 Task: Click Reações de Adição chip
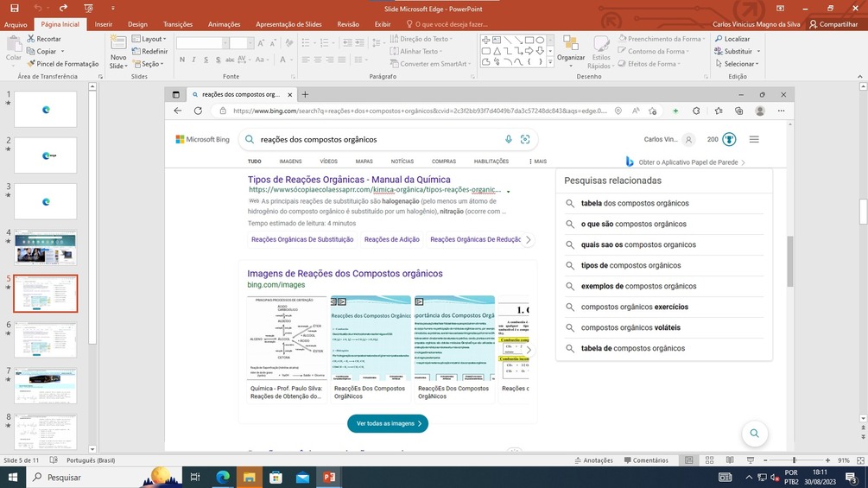coord(392,239)
